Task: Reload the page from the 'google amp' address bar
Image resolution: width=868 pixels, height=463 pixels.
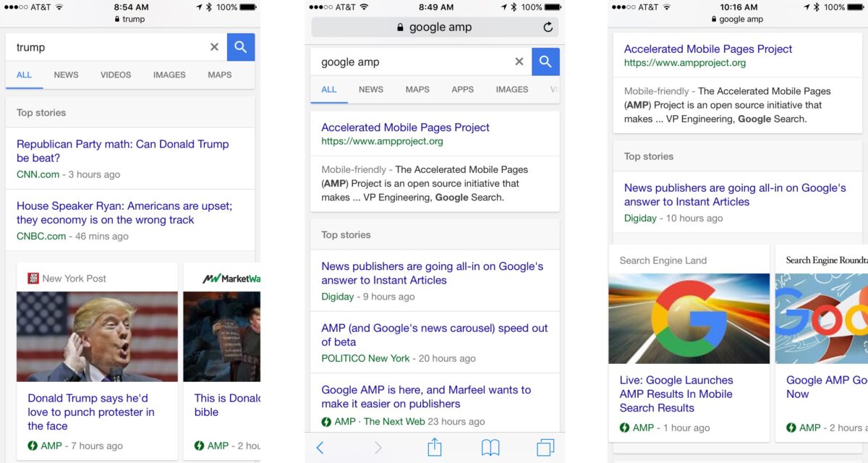Action: point(548,27)
